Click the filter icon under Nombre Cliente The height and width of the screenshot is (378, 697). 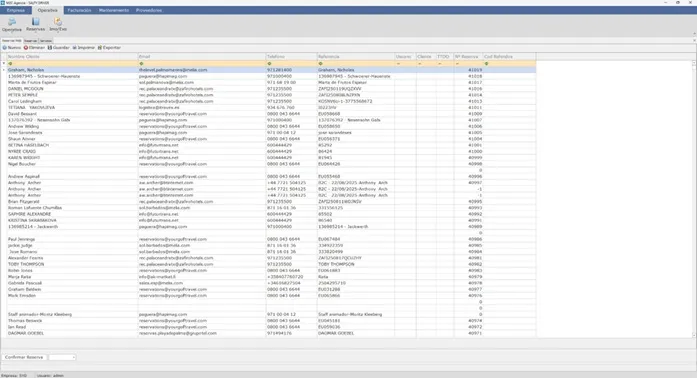point(10,64)
